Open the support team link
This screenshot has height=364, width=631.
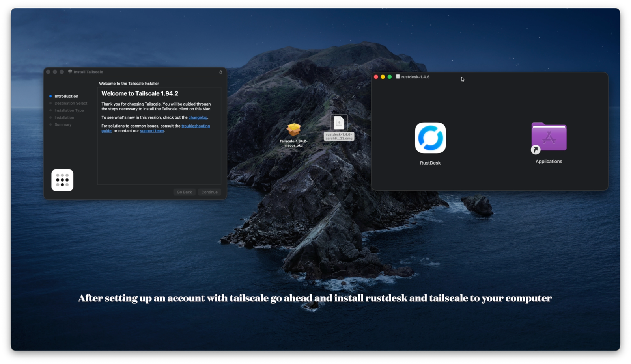coord(152,130)
